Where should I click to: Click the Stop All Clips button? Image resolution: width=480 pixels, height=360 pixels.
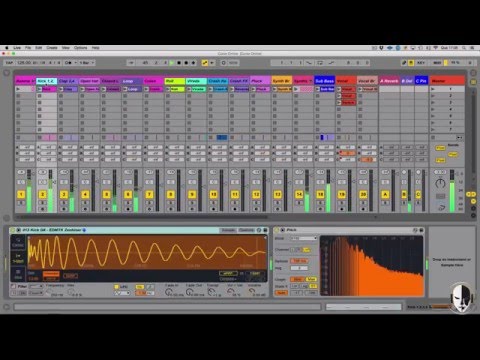(x=433, y=137)
